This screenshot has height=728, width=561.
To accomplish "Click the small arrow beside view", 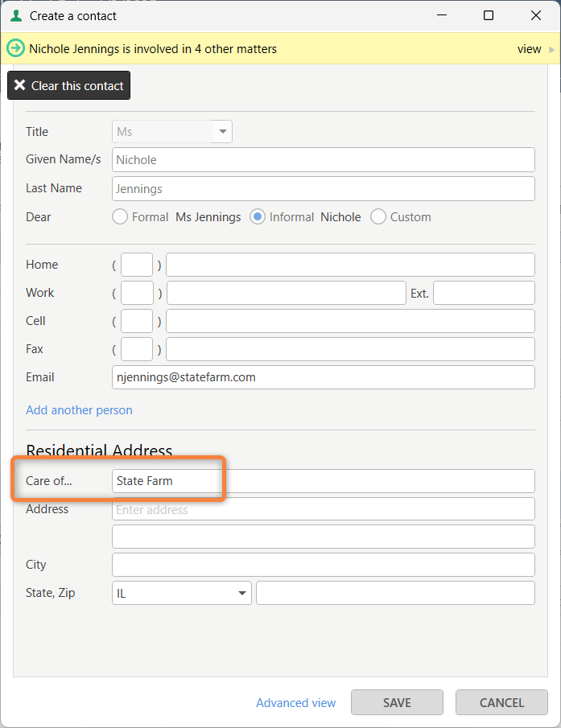I will point(551,49).
